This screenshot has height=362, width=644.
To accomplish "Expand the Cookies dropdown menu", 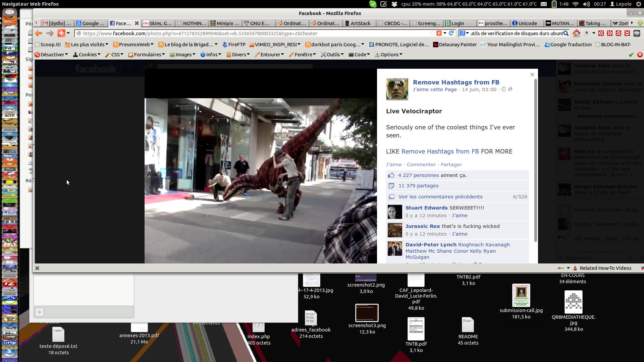I will point(87,55).
